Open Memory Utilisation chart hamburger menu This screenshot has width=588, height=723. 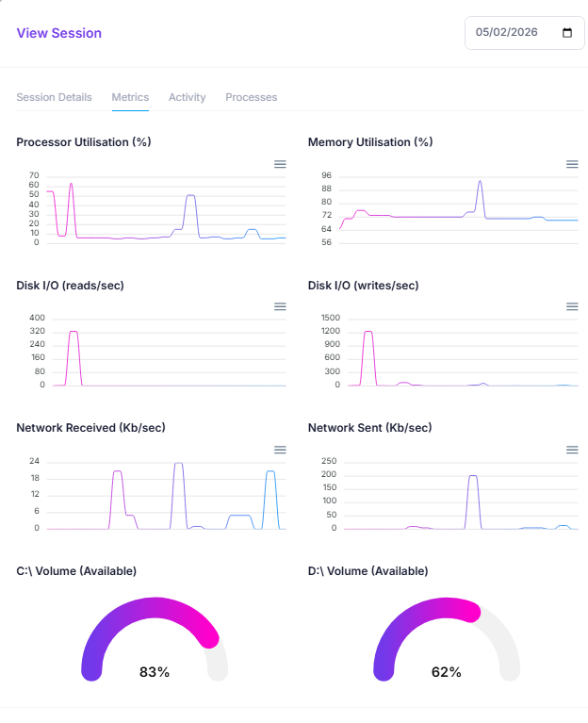coord(572,164)
